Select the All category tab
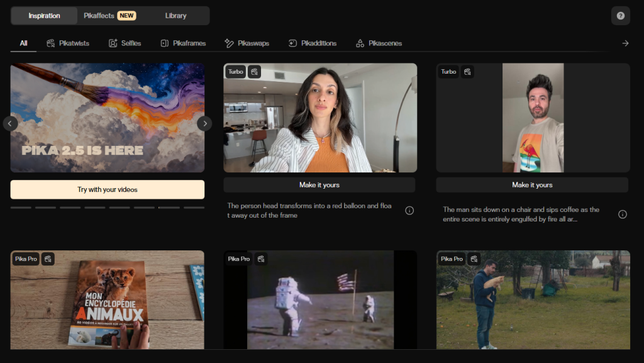This screenshot has width=644, height=363. click(x=23, y=43)
